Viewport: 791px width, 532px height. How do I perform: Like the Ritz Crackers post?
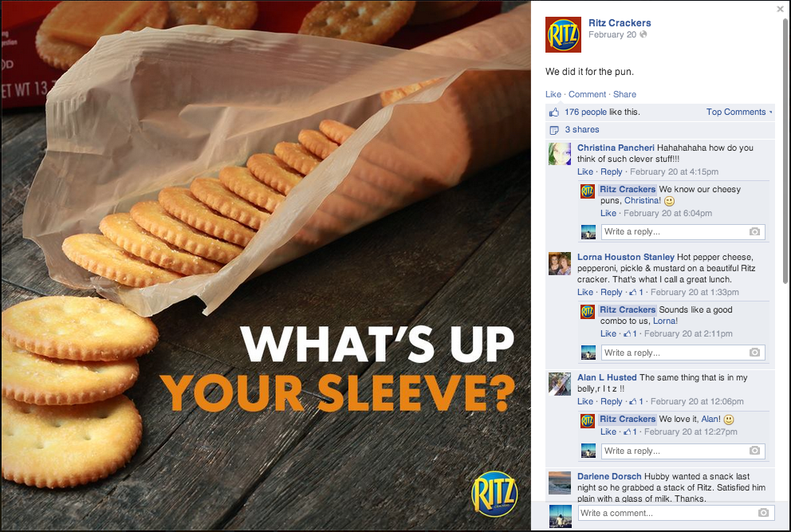[x=553, y=94]
